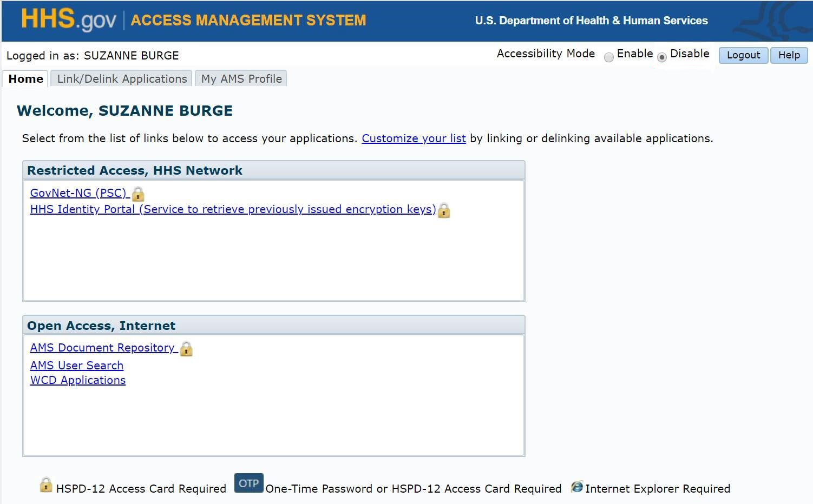Screen dimensions: 813x504
Task: Click the lock icon beside GovNet-NG (PSC)
Action: (138, 194)
